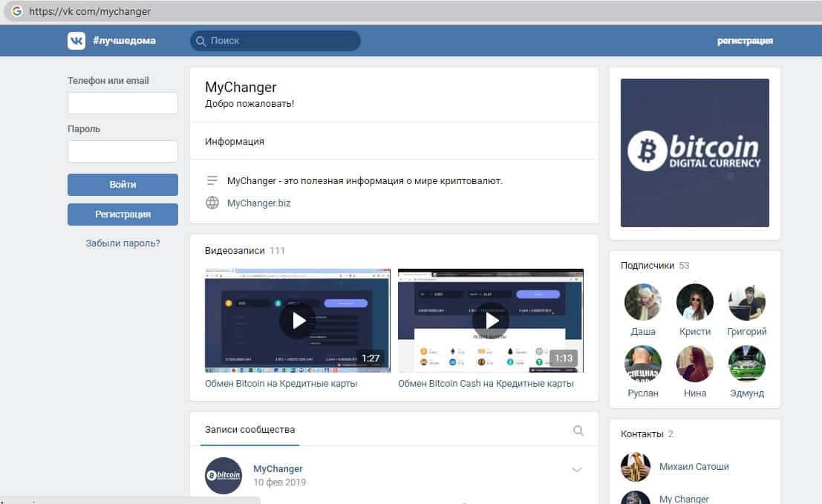822x504 pixels.
Task: Open Эдмунд's subscriber avatar
Action: tap(746, 364)
